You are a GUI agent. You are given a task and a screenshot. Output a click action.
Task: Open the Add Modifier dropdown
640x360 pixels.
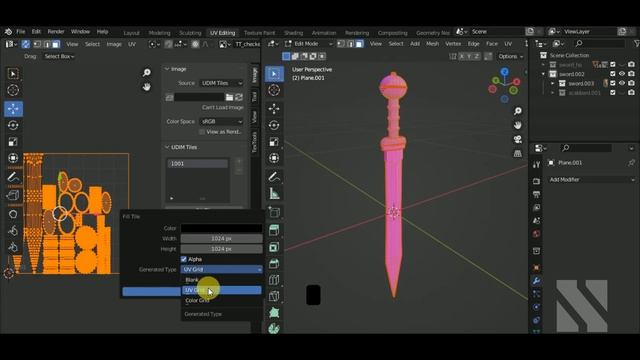(591, 180)
